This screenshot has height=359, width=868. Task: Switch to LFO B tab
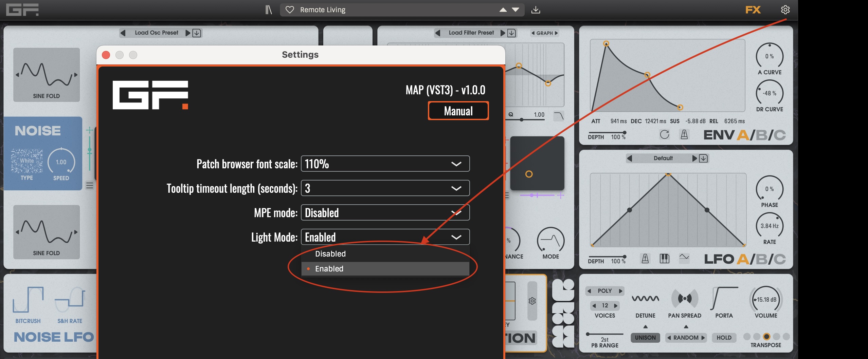click(x=762, y=259)
